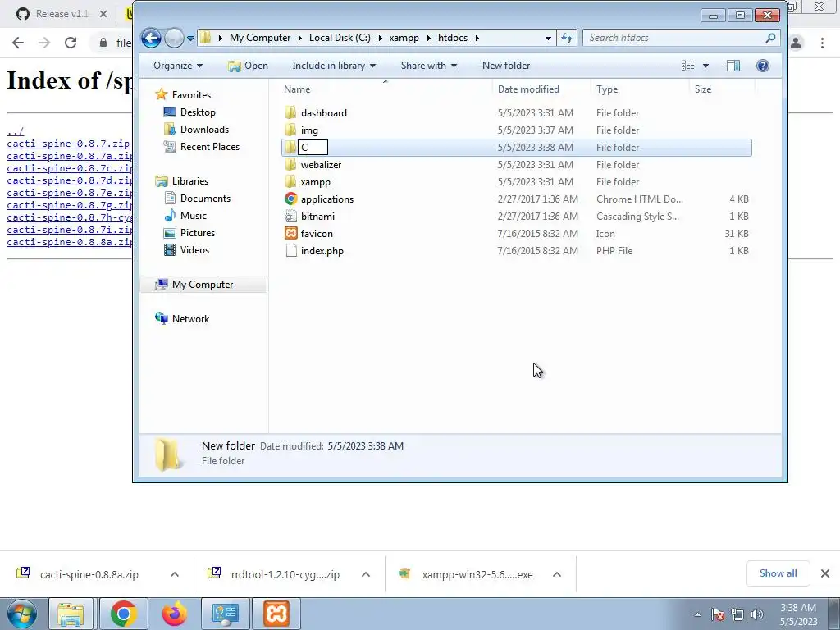Select the webalizer folder icon

click(291, 164)
